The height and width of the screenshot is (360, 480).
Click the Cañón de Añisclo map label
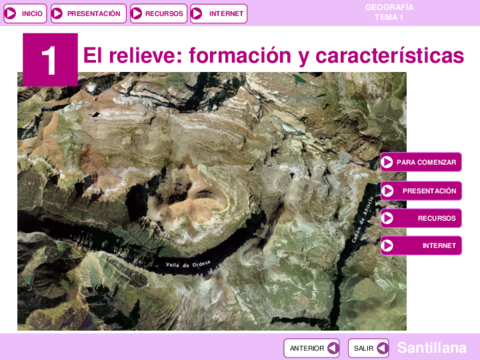pos(362,219)
